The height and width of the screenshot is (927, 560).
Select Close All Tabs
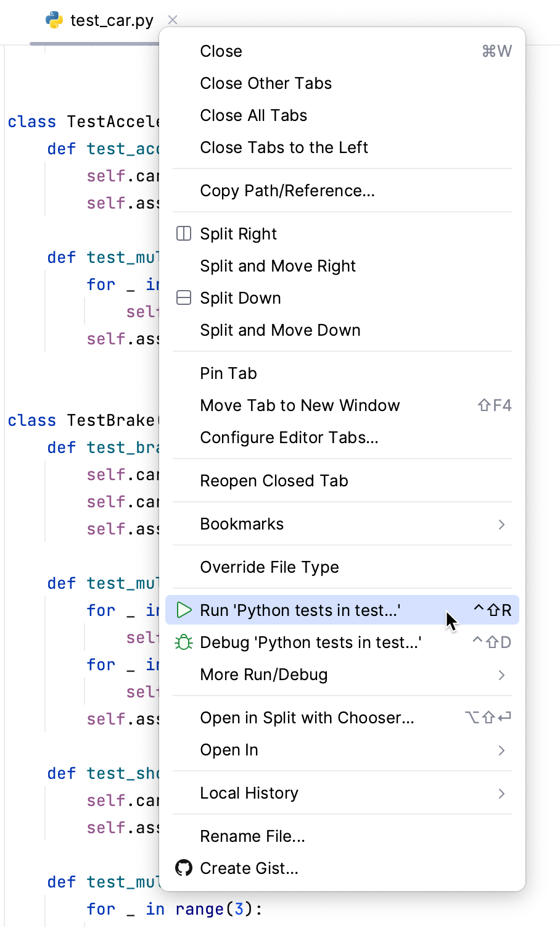coord(253,115)
